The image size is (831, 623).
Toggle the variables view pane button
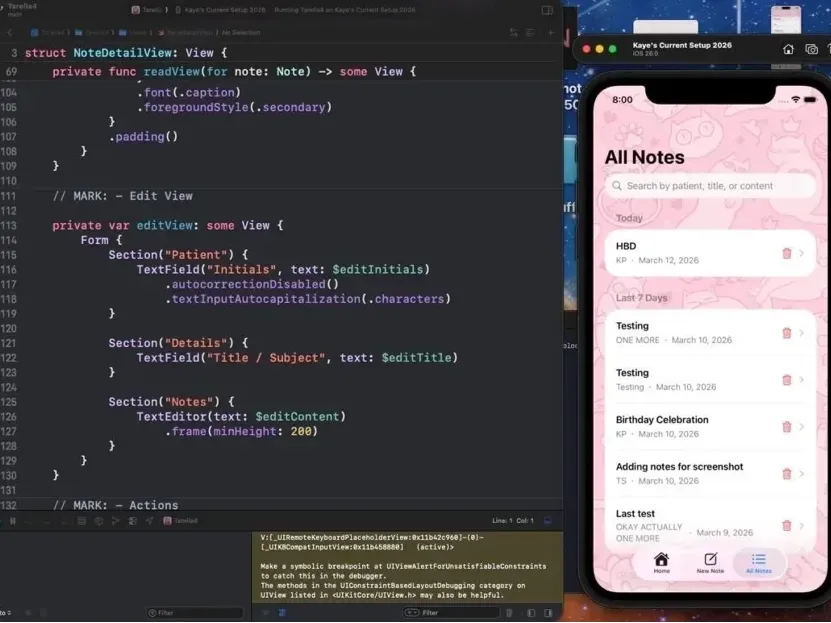point(531,613)
